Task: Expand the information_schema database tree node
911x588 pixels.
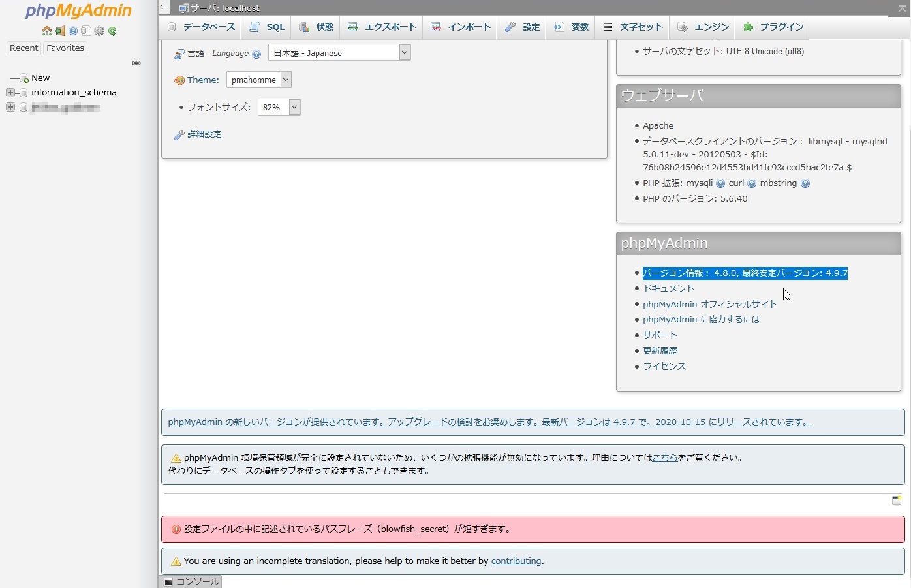Action: pos(10,93)
